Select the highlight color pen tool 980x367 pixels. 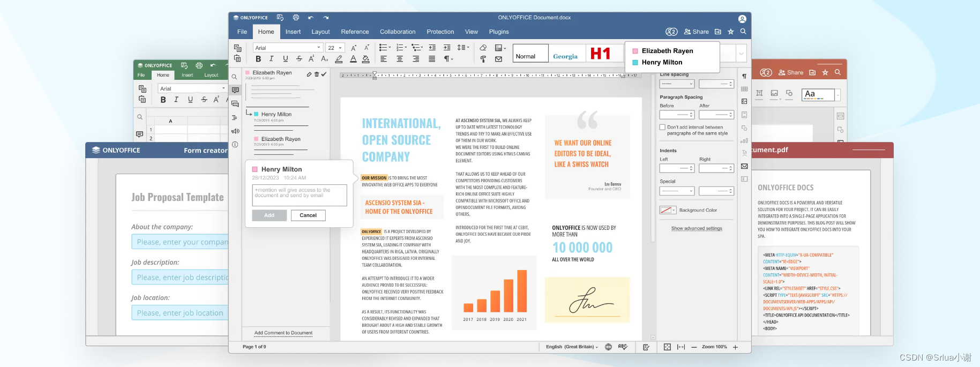(x=339, y=59)
